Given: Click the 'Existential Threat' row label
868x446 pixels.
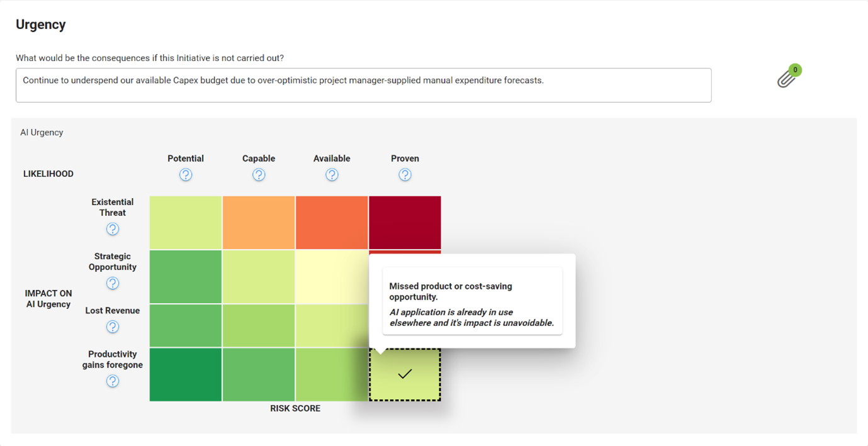Looking at the screenshot, I should pyautogui.click(x=113, y=208).
